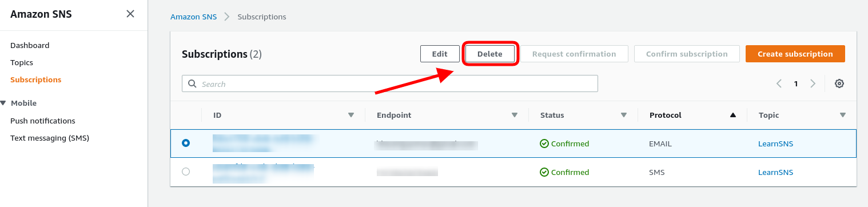Open Dashboard in the sidebar

click(30, 45)
